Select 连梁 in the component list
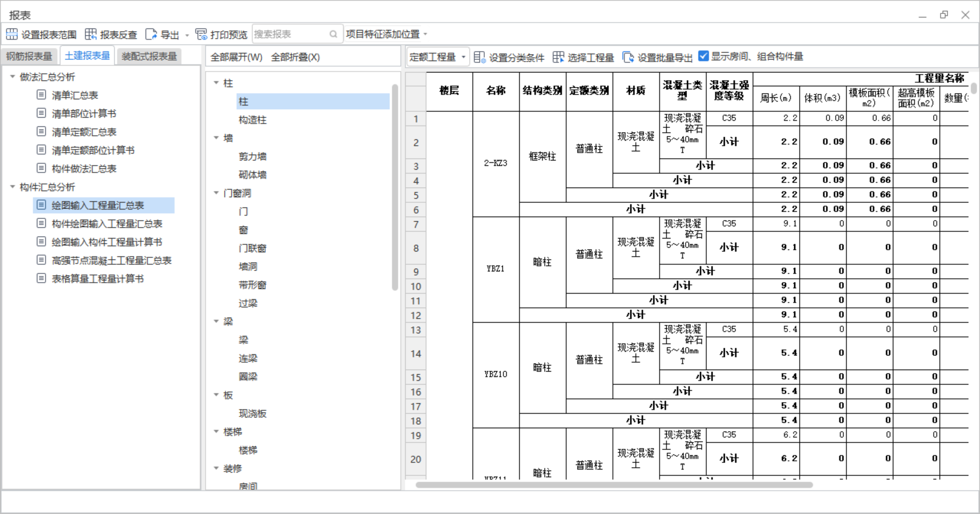This screenshot has height=514, width=980. click(248, 358)
